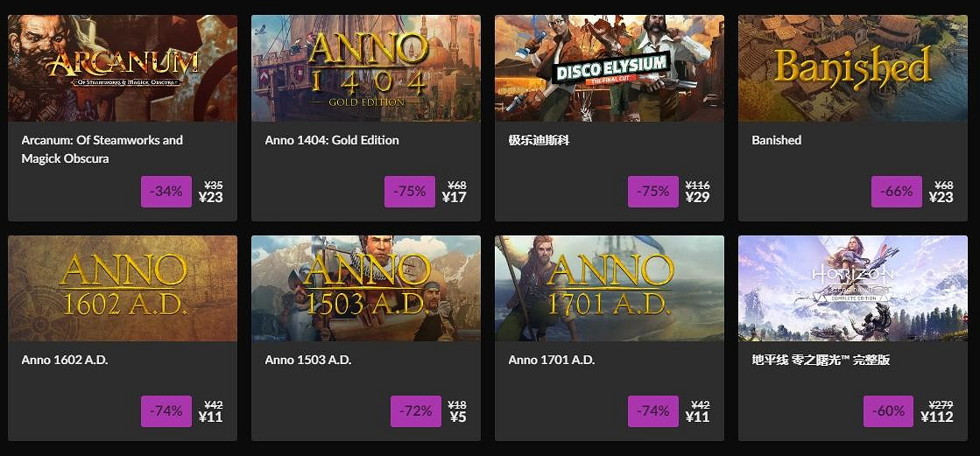Select the Banished game thumbnail

pos(853,68)
